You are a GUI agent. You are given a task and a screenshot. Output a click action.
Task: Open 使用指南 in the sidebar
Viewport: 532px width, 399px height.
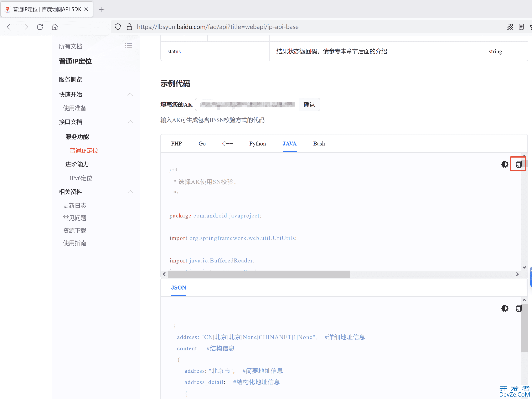click(74, 243)
